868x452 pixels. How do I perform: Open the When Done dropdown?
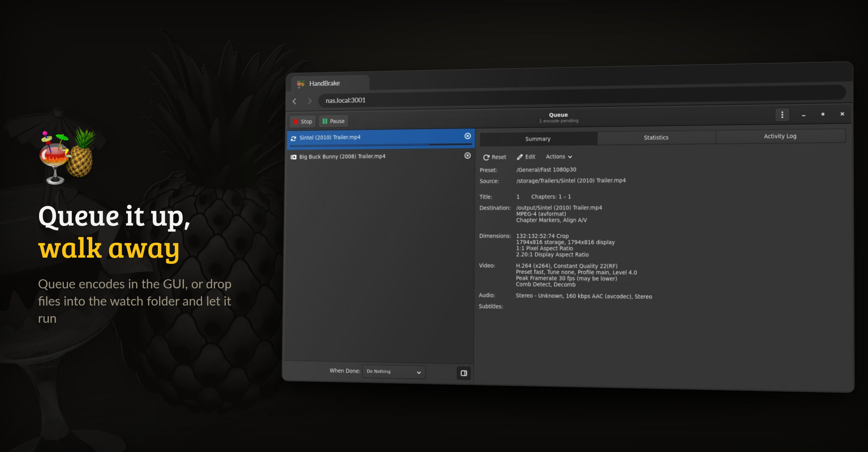click(394, 372)
